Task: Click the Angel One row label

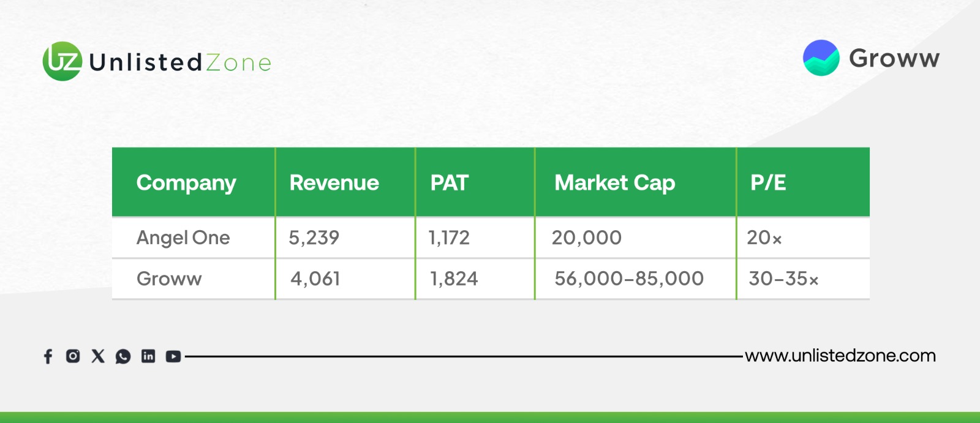Action: point(183,238)
